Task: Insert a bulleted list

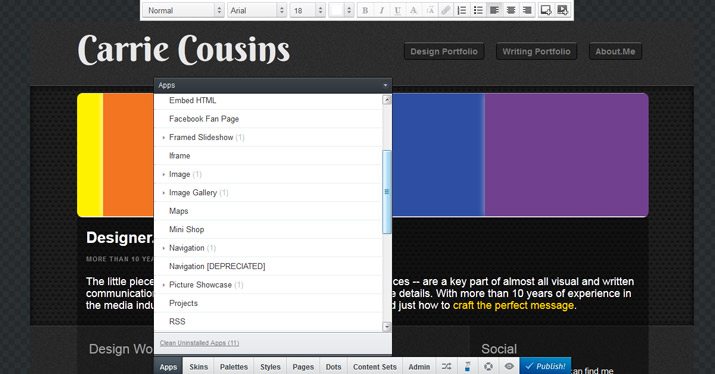Action: tap(478, 10)
